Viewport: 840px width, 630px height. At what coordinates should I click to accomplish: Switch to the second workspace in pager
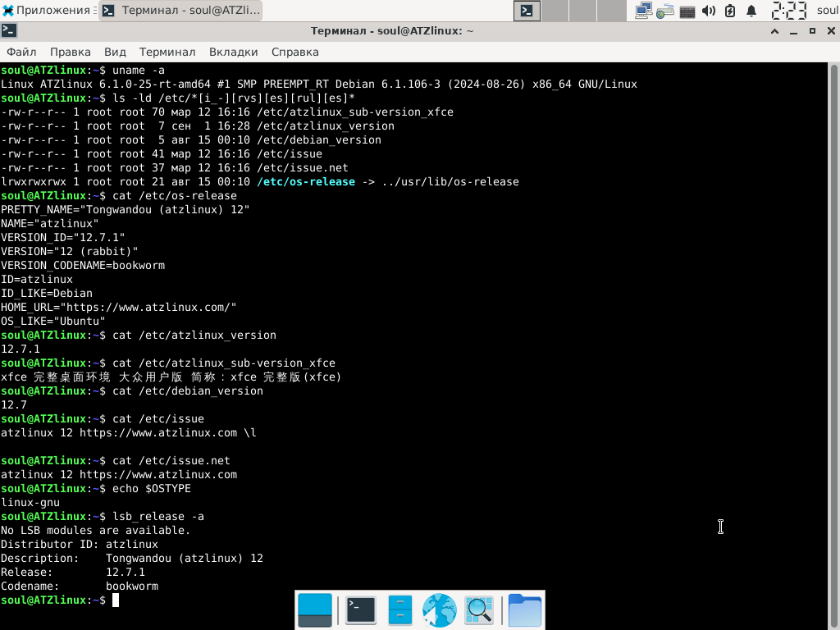(555, 11)
